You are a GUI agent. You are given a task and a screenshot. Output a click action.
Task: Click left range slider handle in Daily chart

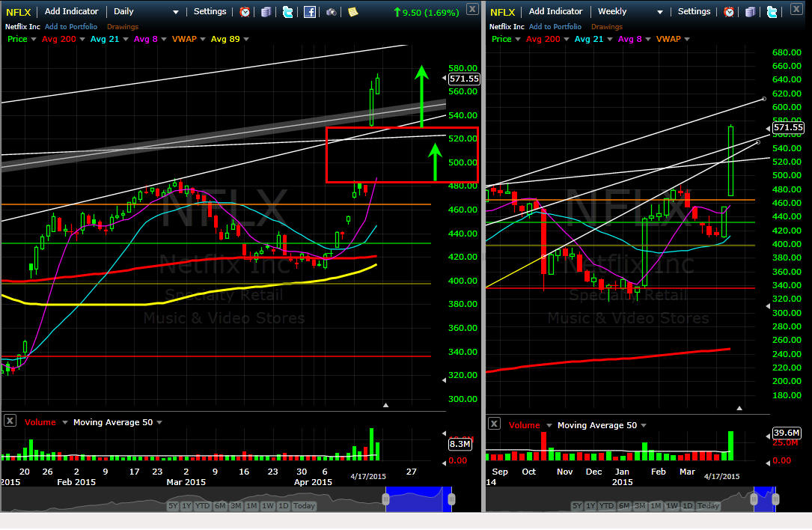click(x=386, y=499)
